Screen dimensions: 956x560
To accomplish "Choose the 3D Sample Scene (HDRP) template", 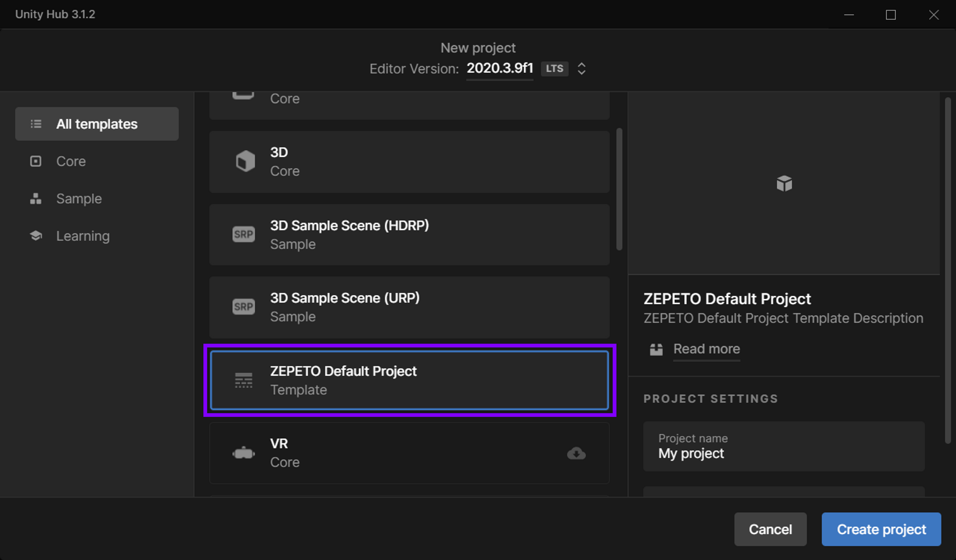I will pyautogui.click(x=409, y=234).
